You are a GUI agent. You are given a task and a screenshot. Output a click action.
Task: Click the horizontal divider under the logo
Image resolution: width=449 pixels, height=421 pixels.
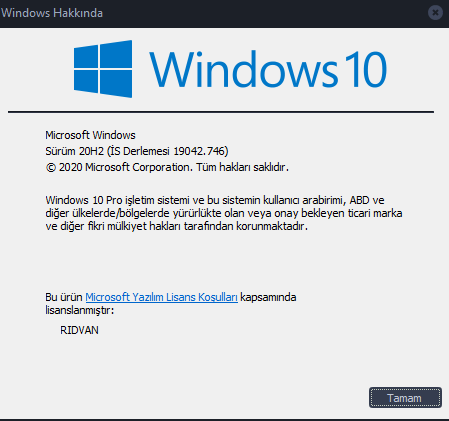221,112
